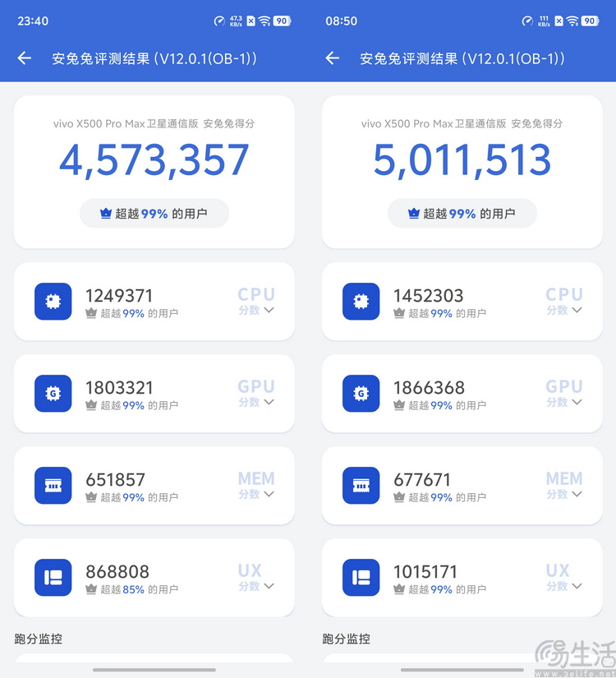Tap the 超越85%的用户 text under 868808
The image size is (616, 678).
pos(139,589)
